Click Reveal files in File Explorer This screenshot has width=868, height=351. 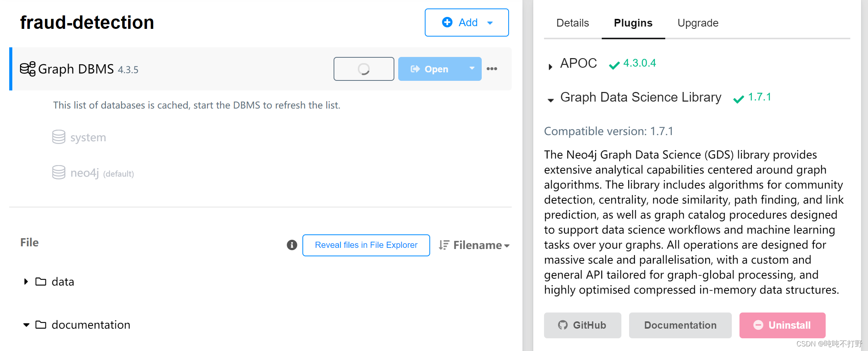[x=366, y=245]
